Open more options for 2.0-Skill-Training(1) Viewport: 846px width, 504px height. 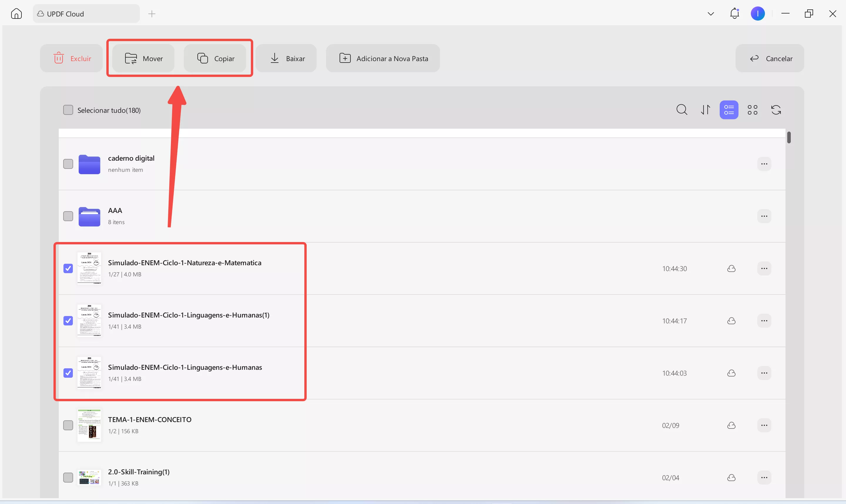[x=764, y=478]
